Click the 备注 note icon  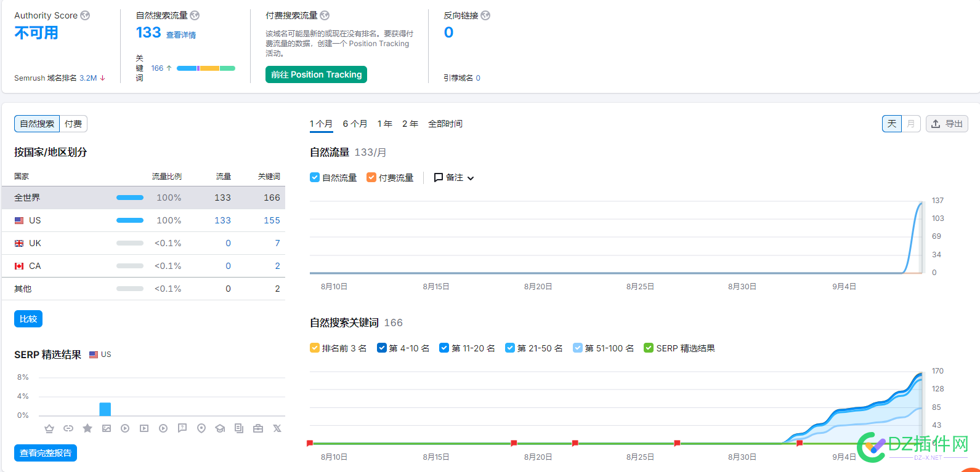pyautogui.click(x=439, y=177)
